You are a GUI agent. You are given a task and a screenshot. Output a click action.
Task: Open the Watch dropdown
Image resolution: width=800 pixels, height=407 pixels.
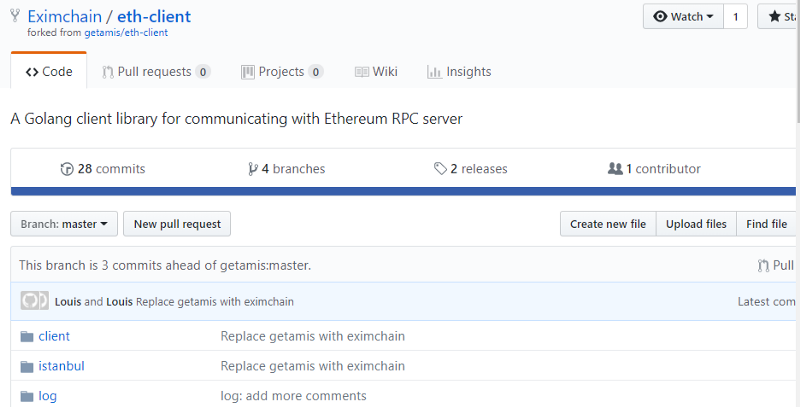click(x=684, y=17)
